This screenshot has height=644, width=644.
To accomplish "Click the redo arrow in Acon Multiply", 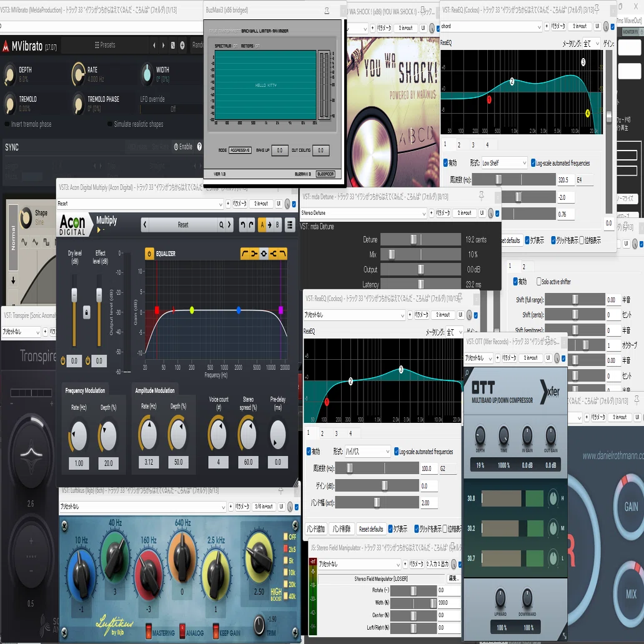I will 251,225.
